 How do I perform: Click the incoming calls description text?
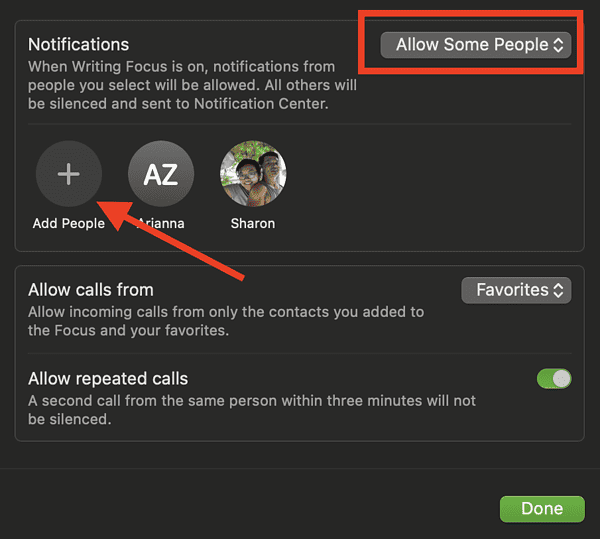[226, 321]
